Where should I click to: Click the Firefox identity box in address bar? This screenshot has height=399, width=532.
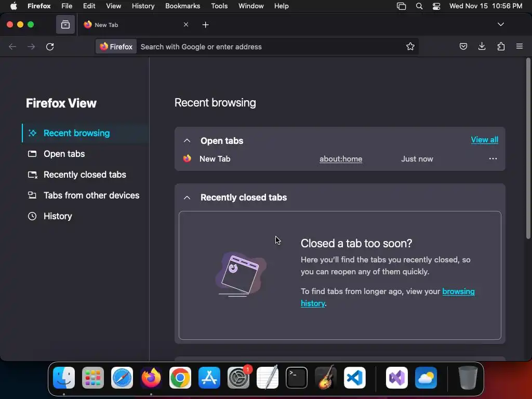[116, 46]
